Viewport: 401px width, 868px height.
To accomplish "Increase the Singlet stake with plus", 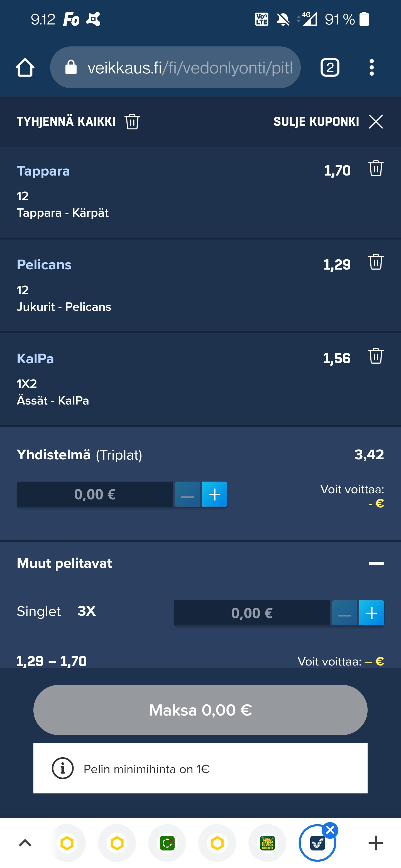I will 371,613.
